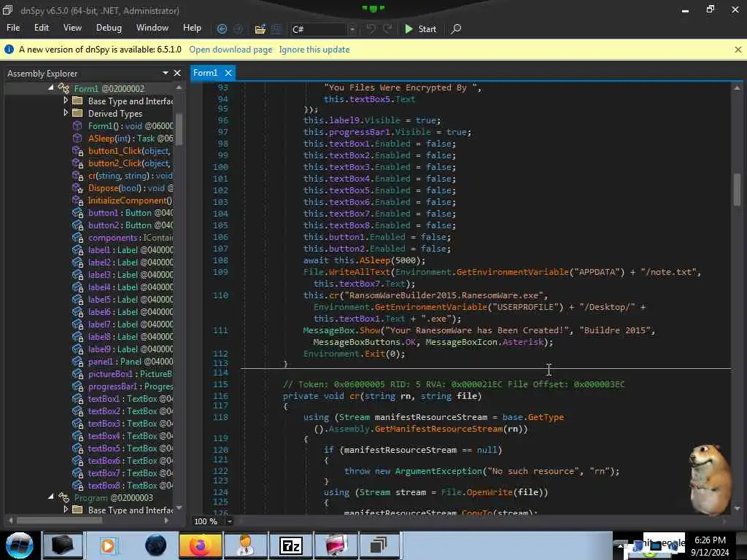Select the components : IContainer field icon
Viewport: 747px width, 560px height.
coord(77,238)
